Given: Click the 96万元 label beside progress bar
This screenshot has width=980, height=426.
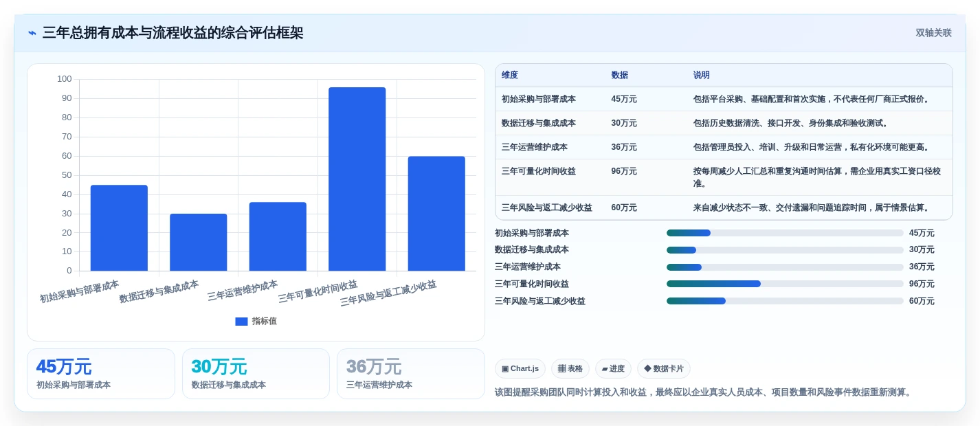Looking at the screenshot, I should (922, 284).
